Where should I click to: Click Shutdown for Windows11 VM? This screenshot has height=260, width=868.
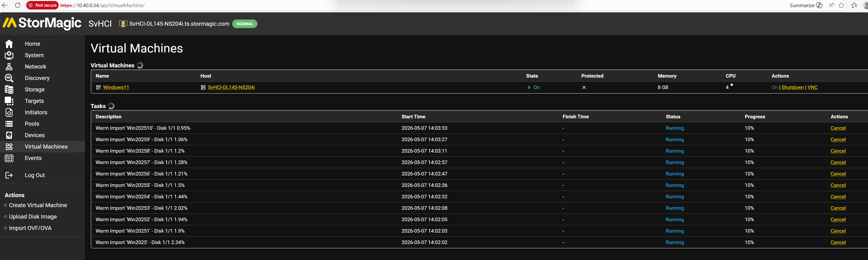point(793,87)
